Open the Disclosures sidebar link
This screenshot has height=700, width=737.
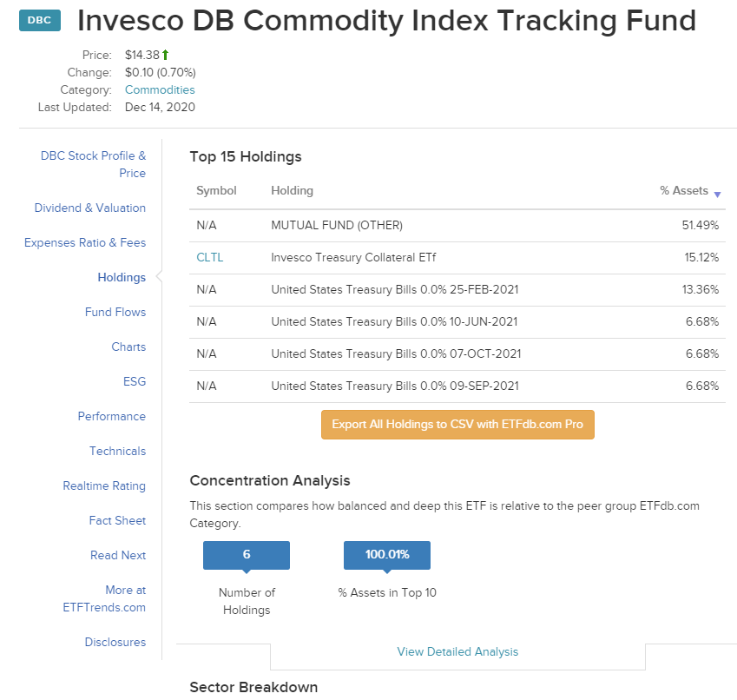[x=115, y=643]
